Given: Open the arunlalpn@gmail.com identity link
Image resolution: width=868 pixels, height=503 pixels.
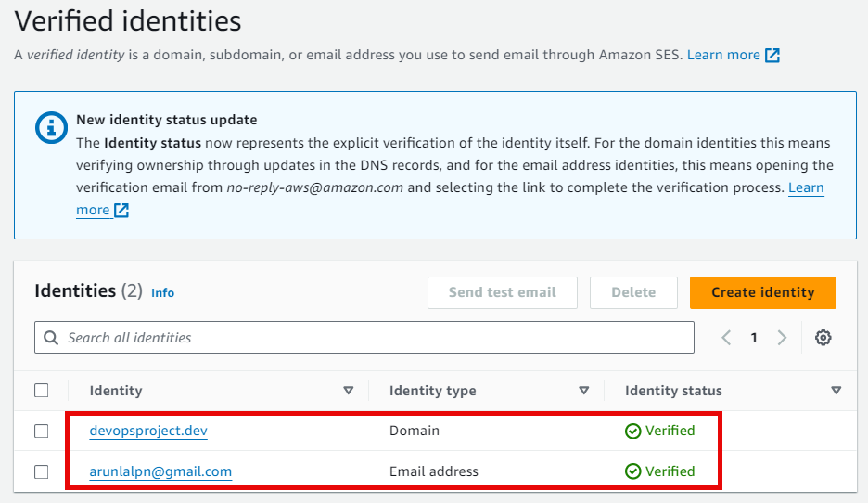Looking at the screenshot, I should (x=160, y=471).
